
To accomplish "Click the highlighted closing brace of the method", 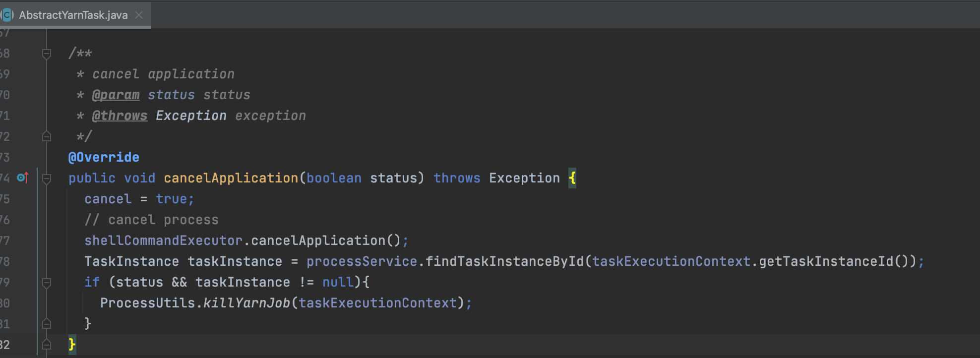I will (x=72, y=344).
